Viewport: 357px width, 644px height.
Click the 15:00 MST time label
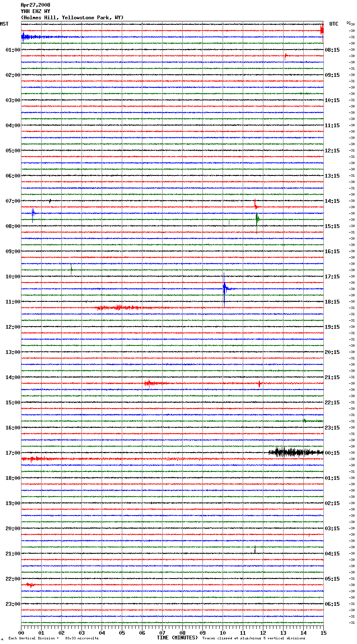[x=13, y=403]
